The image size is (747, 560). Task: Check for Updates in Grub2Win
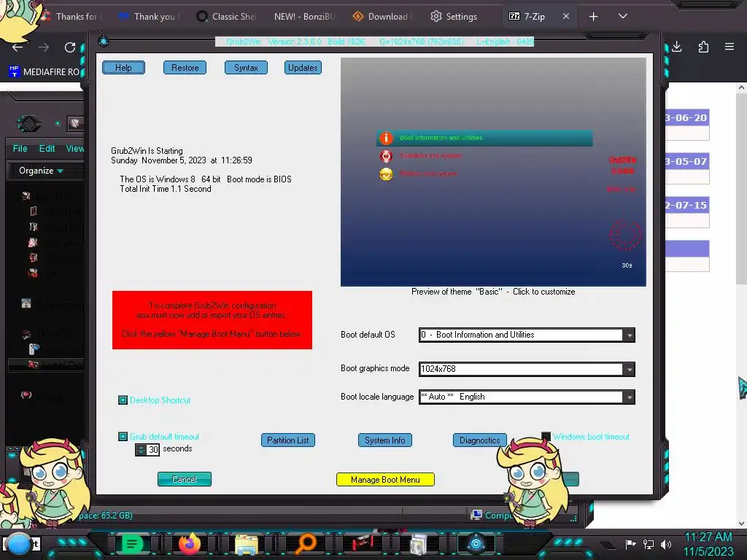click(303, 68)
